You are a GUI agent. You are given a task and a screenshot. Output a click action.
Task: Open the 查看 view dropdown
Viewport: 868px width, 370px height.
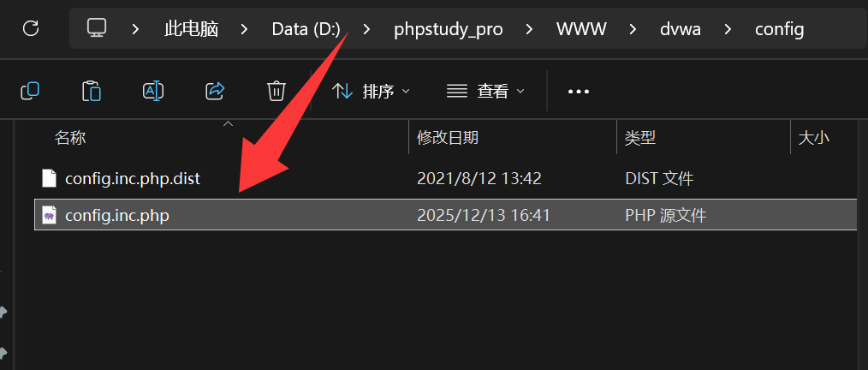(x=485, y=91)
